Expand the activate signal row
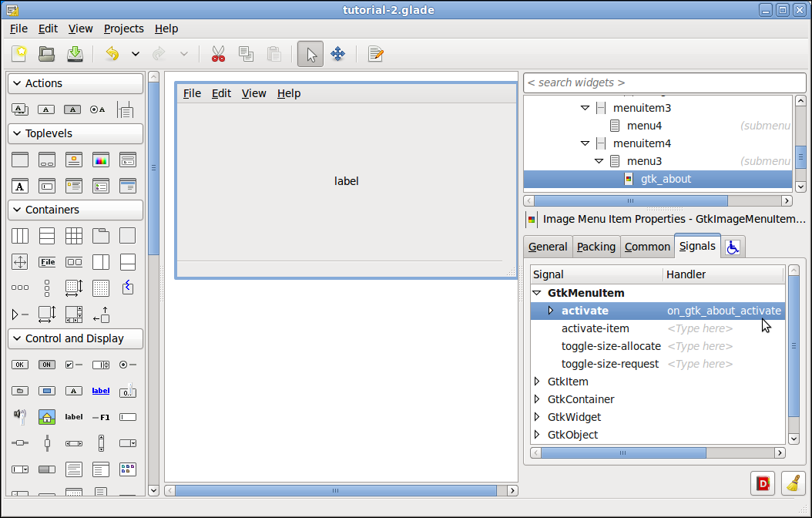812x518 pixels. 551,311
